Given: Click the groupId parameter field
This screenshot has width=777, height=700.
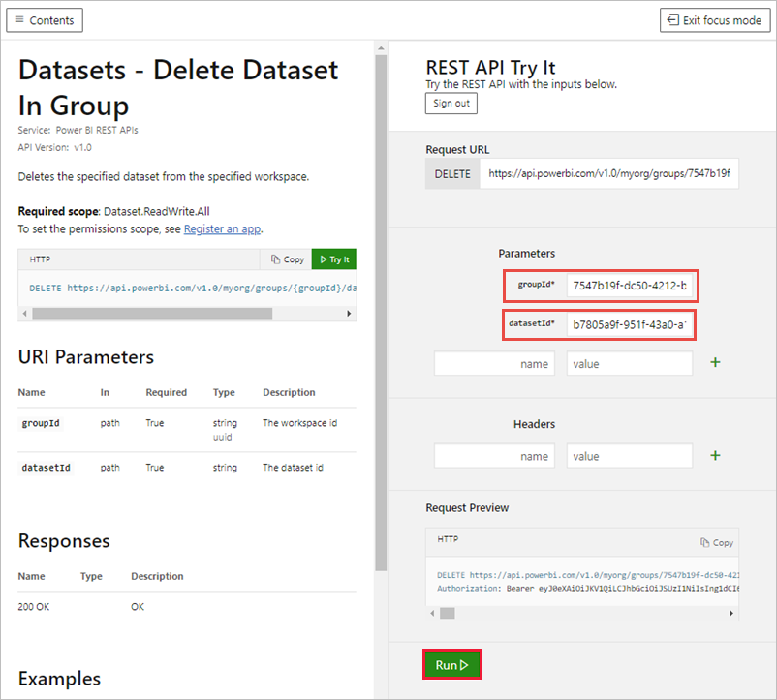Looking at the screenshot, I should [x=631, y=286].
